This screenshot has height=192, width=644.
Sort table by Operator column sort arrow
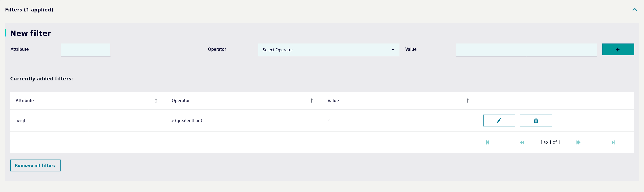click(311, 101)
